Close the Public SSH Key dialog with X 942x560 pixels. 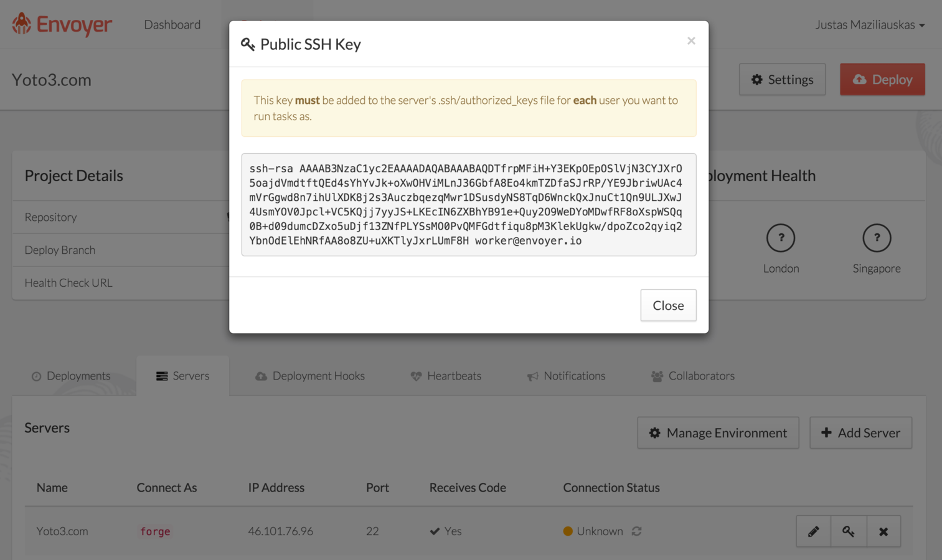click(691, 41)
